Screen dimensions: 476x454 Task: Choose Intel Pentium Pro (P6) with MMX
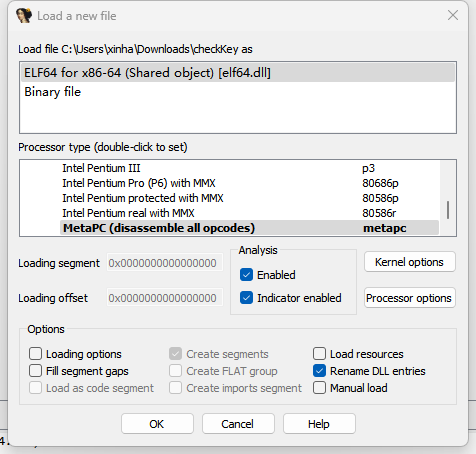point(249,183)
